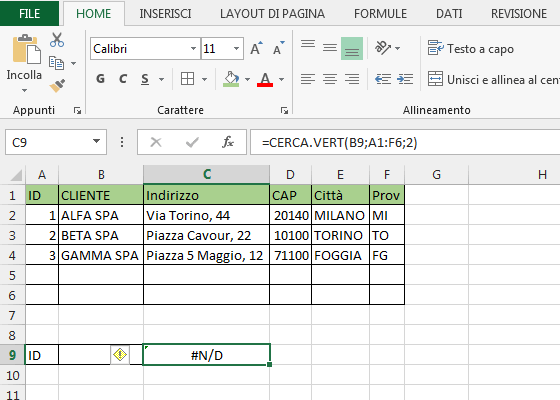
Task: Expand the Calibri font name dropdown
Action: tap(193, 48)
